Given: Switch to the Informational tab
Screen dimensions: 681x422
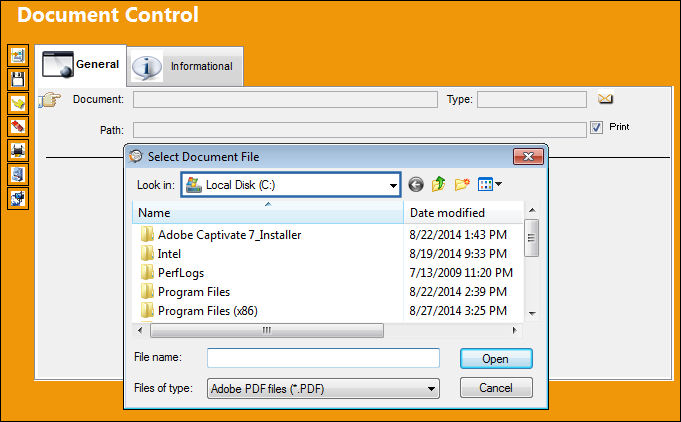Looking at the screenshot, I should click(185, 66).
